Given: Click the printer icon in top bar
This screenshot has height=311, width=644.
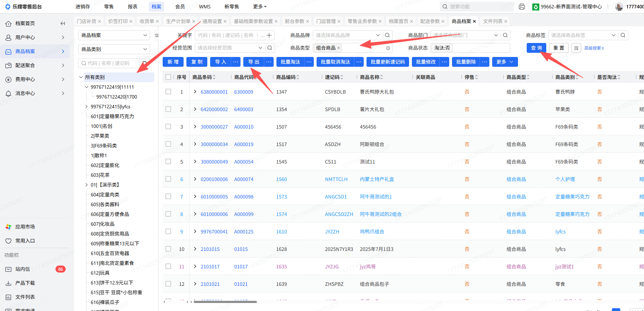Looking at the screenshot, I should point(521,7).
